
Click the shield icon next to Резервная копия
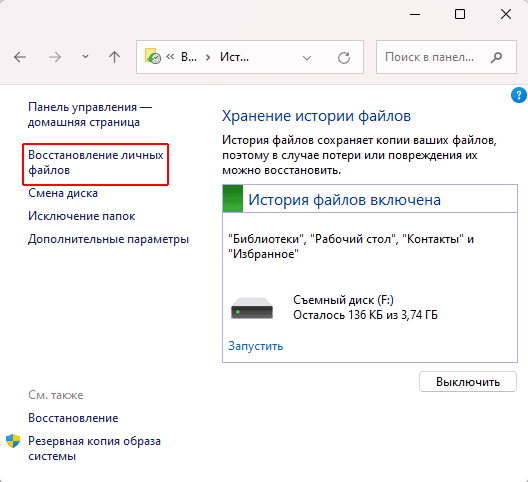(x=13, y=441)
